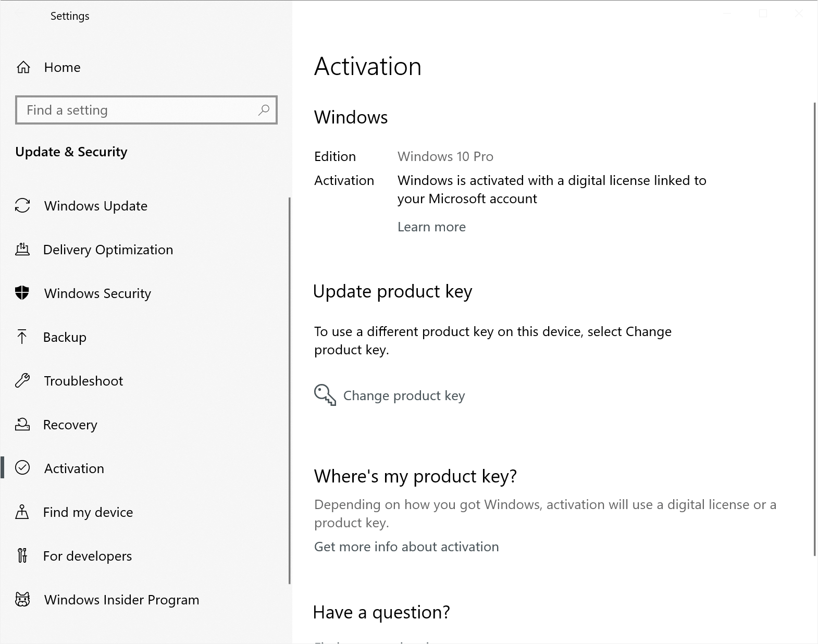Image resolution: width=818 pixels, height=644 pixels.
Task: Click the Settings window title text
Action: pyautogui.click(x=70, y=16)
